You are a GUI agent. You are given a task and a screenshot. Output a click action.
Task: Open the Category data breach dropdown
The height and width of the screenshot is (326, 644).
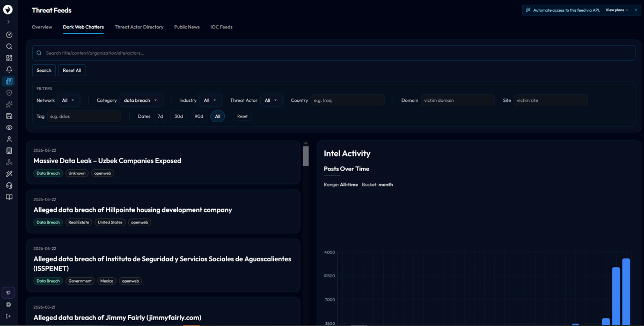(141, 100)
